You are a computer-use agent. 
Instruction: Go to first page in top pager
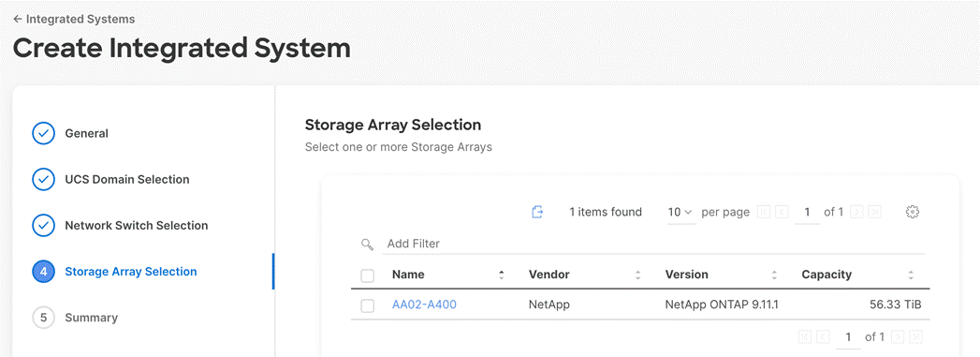coord(763,212)
